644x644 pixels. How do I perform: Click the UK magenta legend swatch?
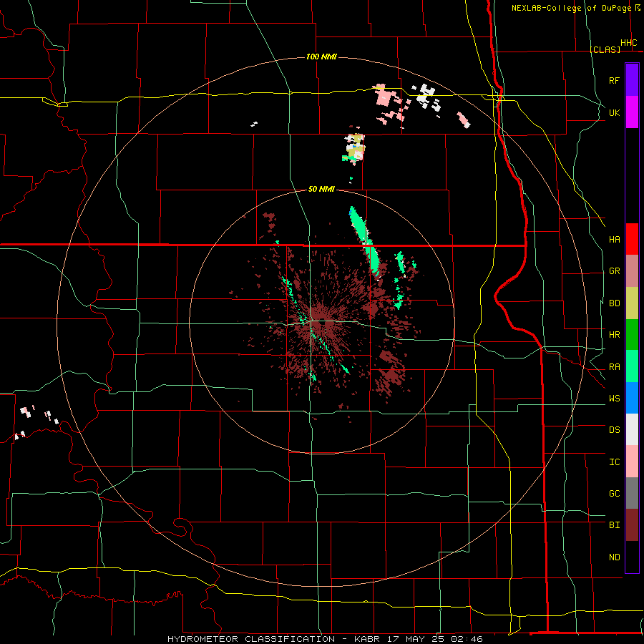(x=632, y=112)
